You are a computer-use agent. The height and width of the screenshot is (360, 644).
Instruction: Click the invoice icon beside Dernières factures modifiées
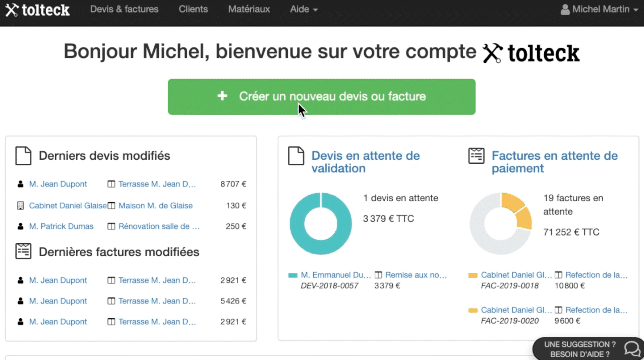click(x=23, y=251)
